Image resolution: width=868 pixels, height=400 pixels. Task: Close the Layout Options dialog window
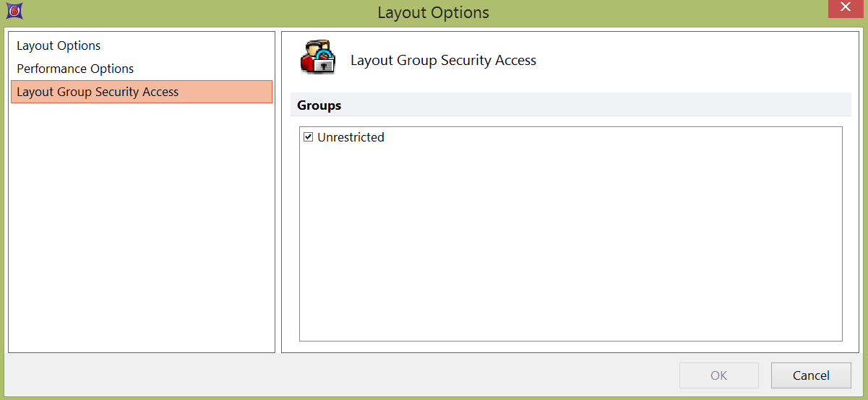click(x=843, y=9)
